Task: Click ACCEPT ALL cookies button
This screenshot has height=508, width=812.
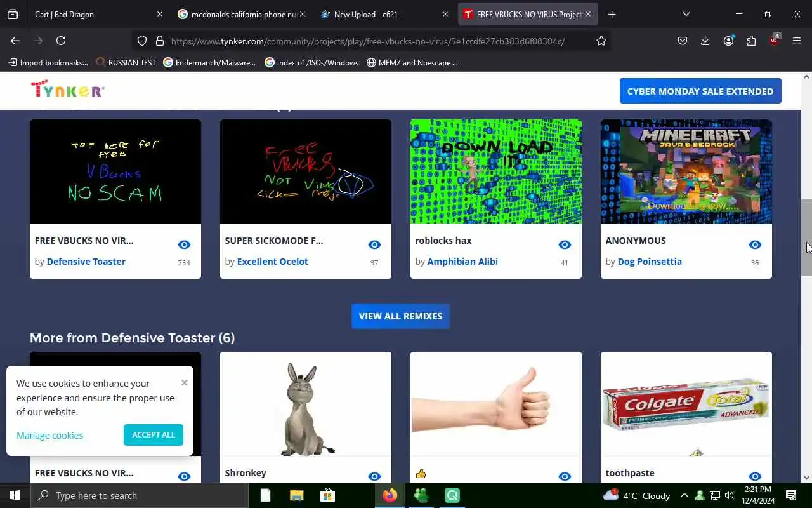Action: [154, 435]
